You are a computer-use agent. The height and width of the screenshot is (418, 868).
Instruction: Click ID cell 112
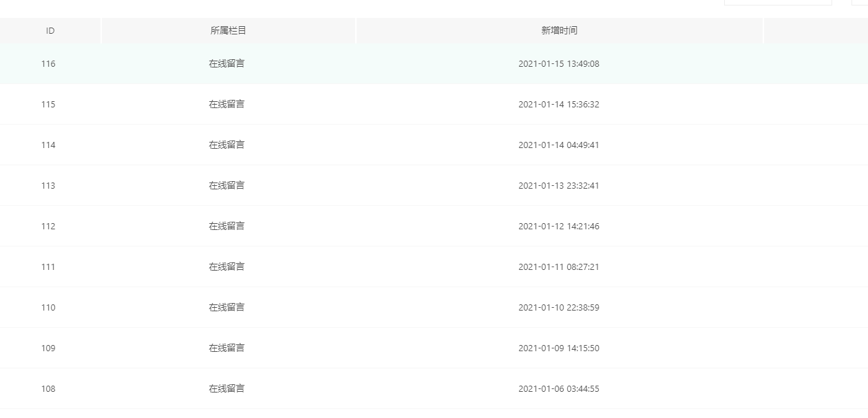point(48,227)
